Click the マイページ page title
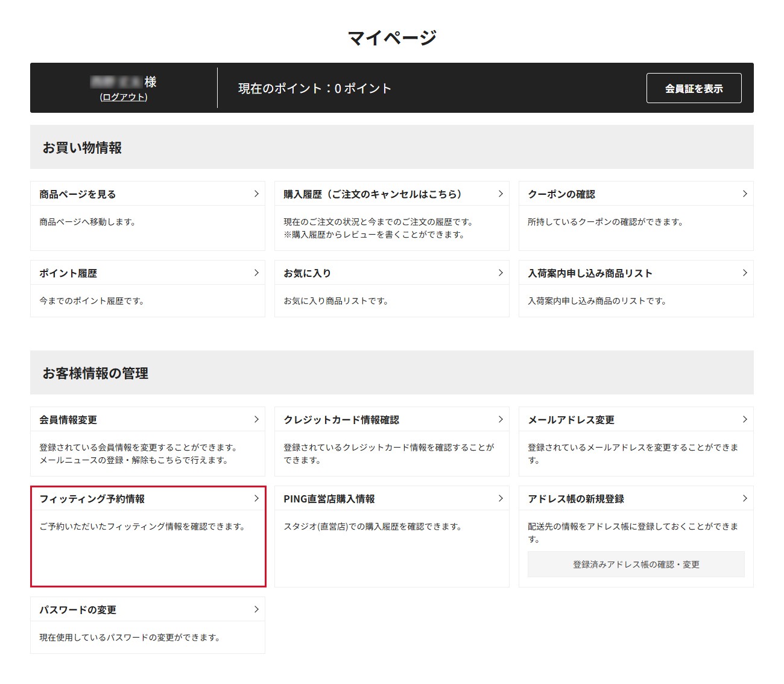 pyautogui.click(x=392, y=38)
